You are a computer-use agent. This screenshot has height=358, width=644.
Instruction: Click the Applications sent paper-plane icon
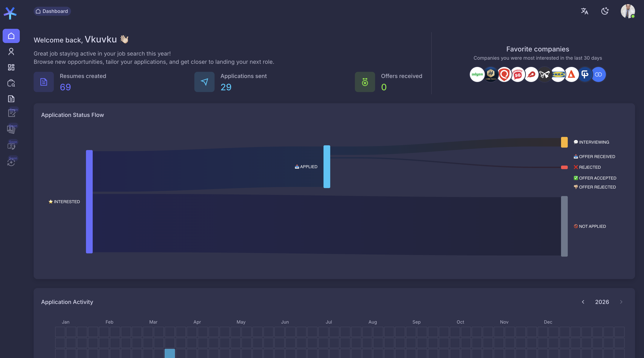(x=204, y=82)
